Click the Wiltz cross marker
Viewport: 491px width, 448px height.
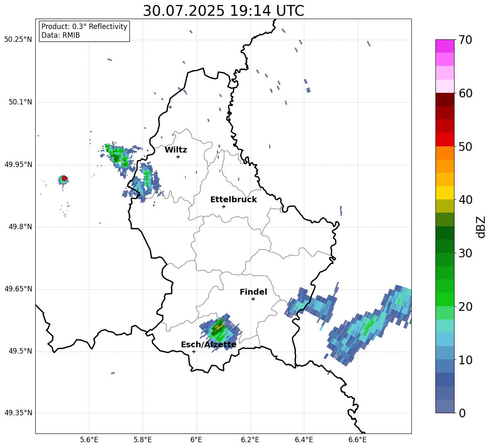178,157
